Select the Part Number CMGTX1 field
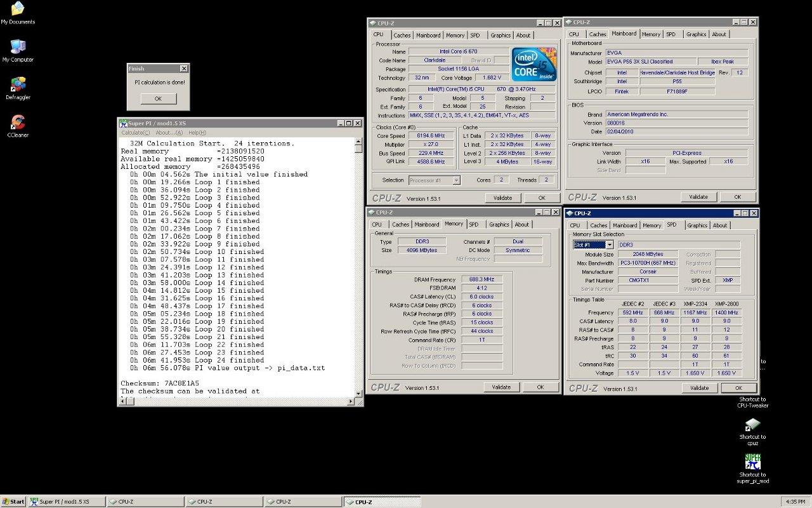Viewport: 812px width, 508px height. tap(648, 280)
